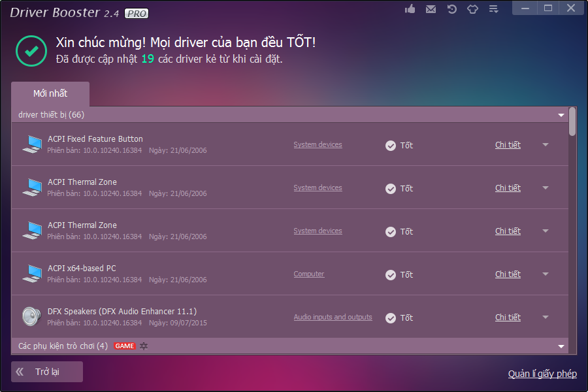This screenshot has height=392, width=588.
Task: Select DFX Speakers (DFX Audio Enhancer 11.1) name
Action: pos(122,312)
